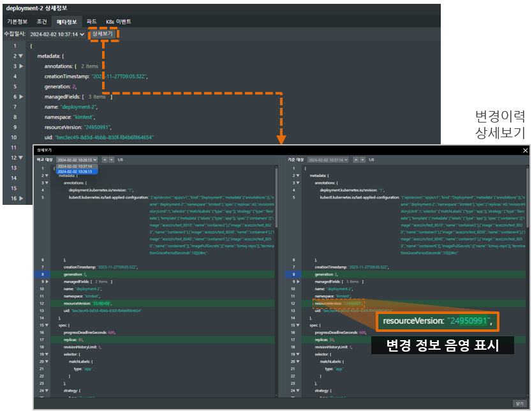Click the 기준 대상 pane vertical scrollbar
Viewport: 532px width, 411px height.
click(528, 197)
